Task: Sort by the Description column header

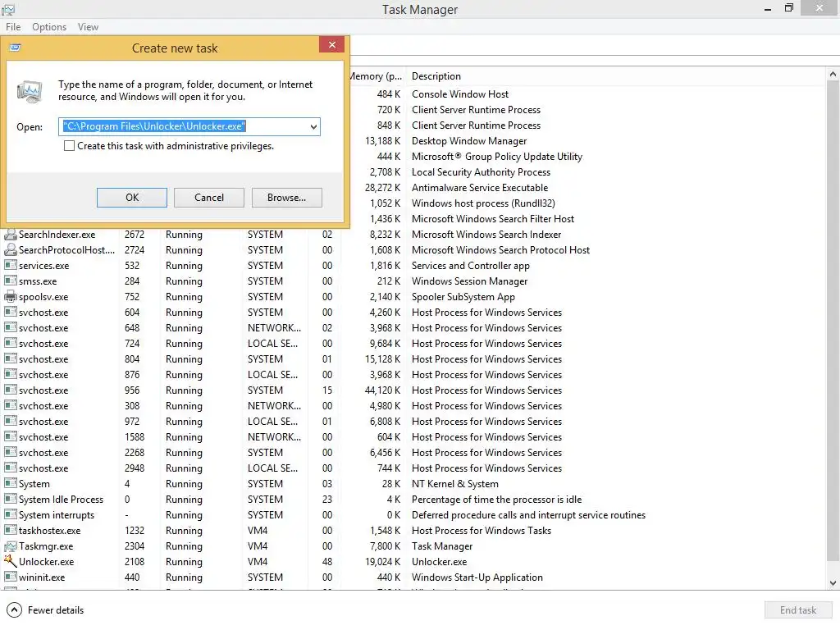Action: [x=436, y=76]
